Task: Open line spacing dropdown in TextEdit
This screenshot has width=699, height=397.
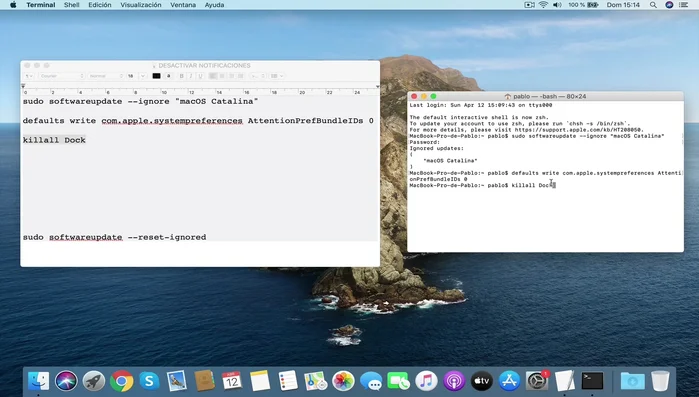Action: (x=258, y=76)
